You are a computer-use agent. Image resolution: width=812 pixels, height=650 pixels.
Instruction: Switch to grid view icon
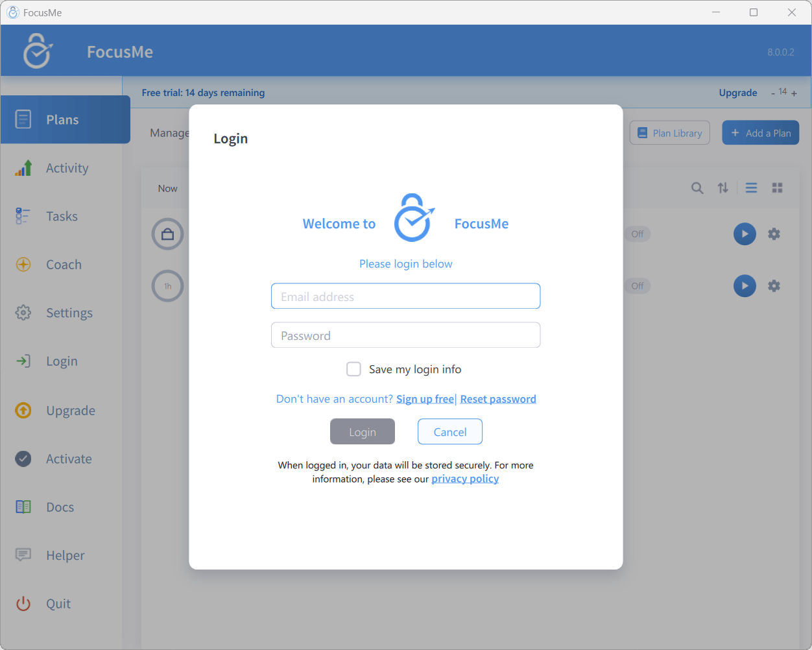777,188
